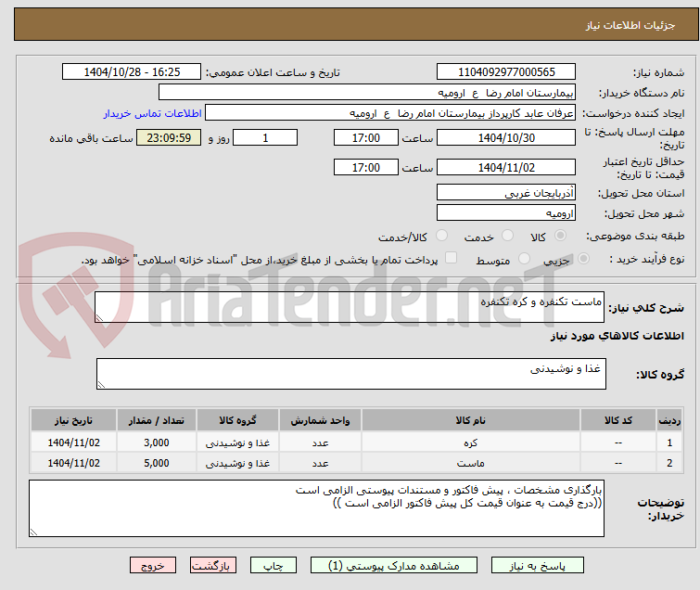Click the خروج exit button

(x=153, y=566)
